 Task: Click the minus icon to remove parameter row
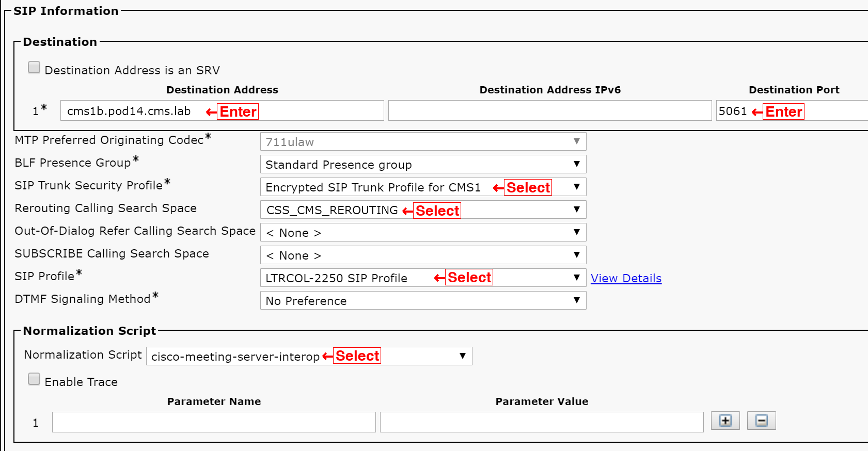(x=762, y=421)
